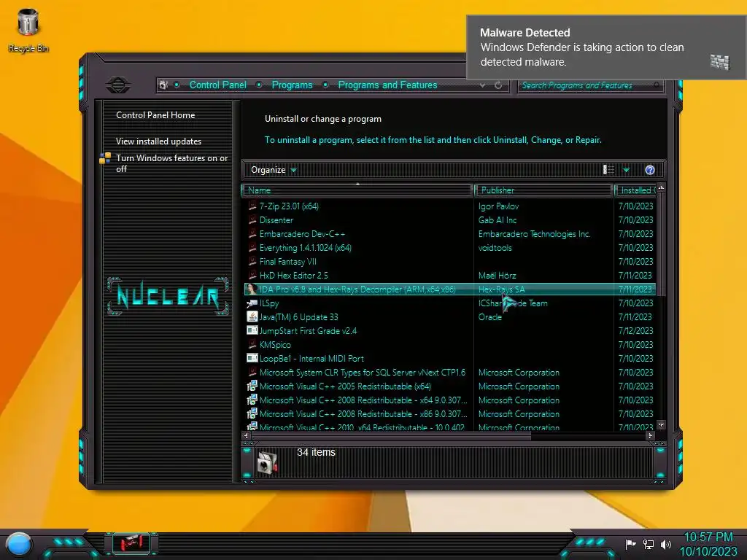
Task: Click the JumpStart First Grade v2.4 icon
Action: 252,330
